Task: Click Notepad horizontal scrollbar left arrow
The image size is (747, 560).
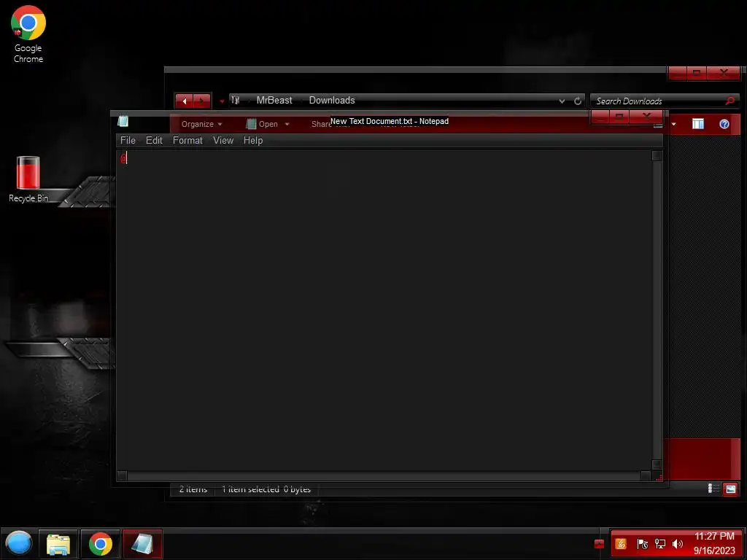Action: coord(122,475)
